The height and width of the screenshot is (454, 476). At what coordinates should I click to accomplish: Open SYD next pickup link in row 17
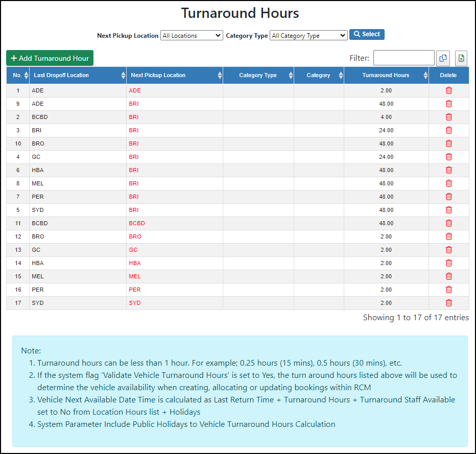click(x=135, y=303)
